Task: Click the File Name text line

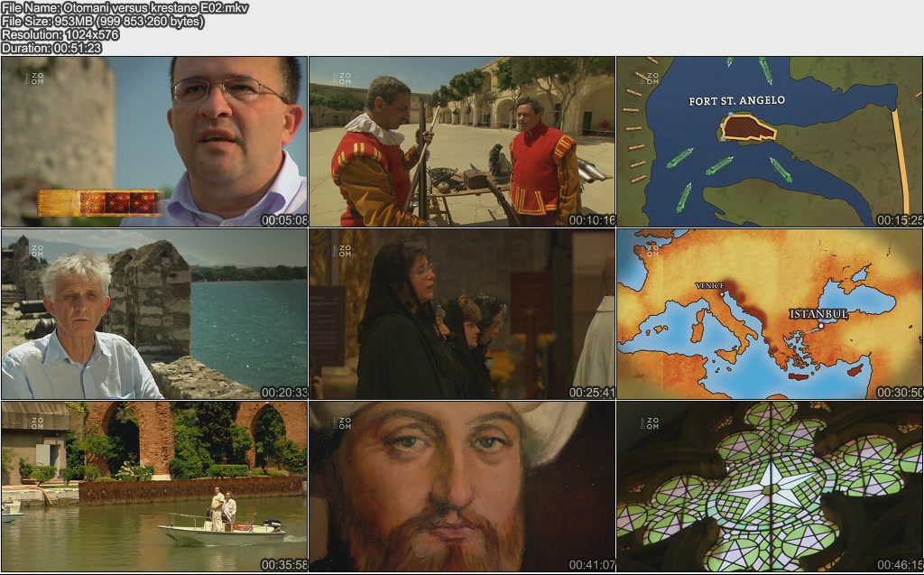Action: (125, 8)
